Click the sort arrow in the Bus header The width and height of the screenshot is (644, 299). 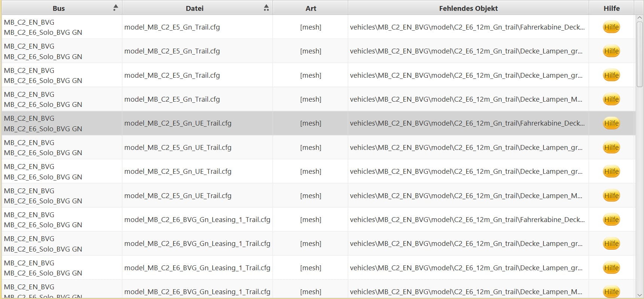[x=116, y=8]
